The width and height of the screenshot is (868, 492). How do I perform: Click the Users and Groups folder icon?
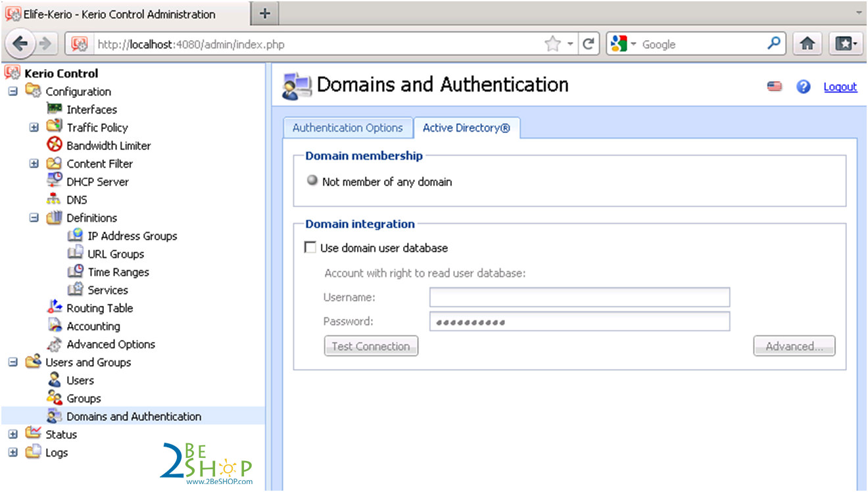(34, 362)
